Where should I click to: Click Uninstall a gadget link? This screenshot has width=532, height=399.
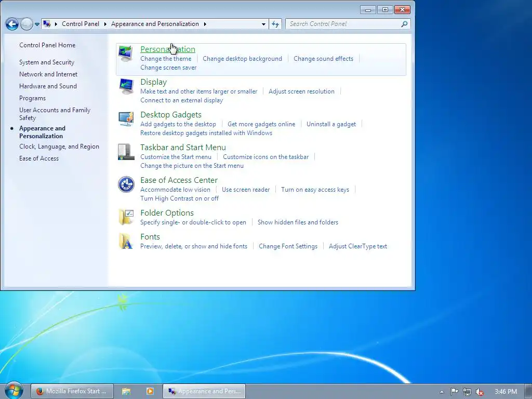point(331,124)
